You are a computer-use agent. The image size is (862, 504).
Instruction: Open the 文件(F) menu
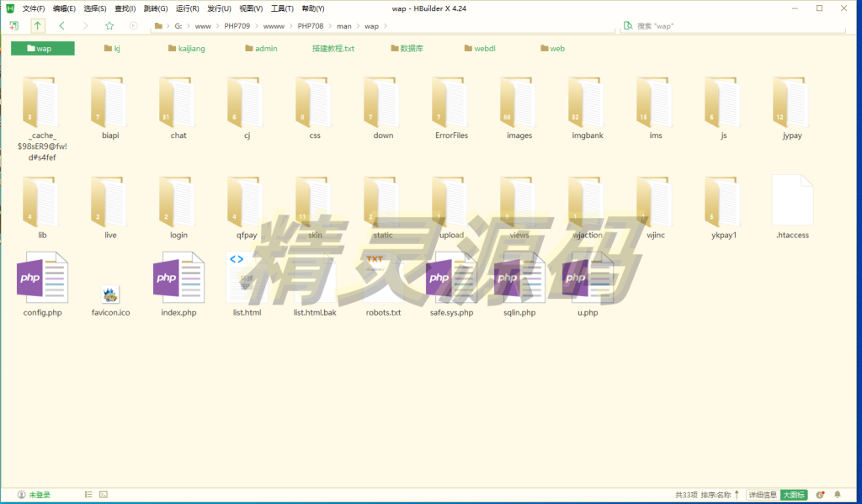[x=34, y=8]
